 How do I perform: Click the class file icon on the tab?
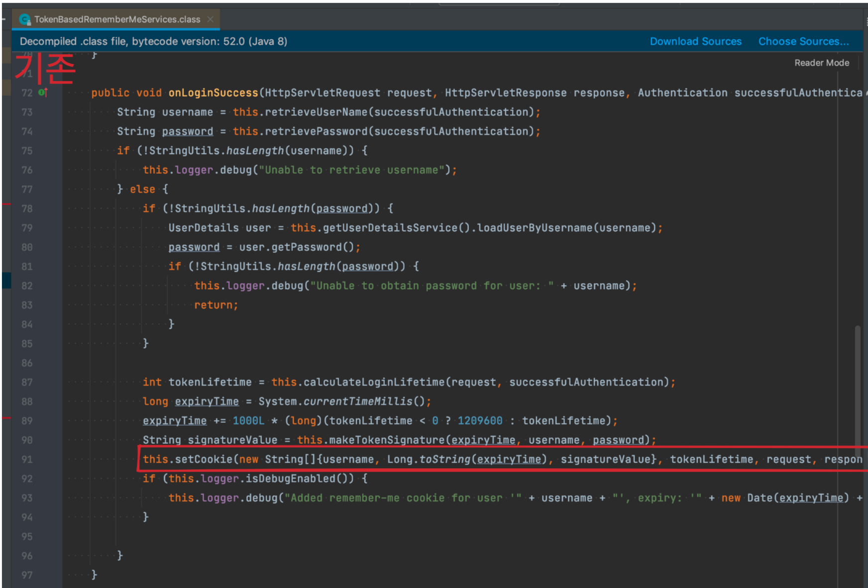(x=24, y=19)
